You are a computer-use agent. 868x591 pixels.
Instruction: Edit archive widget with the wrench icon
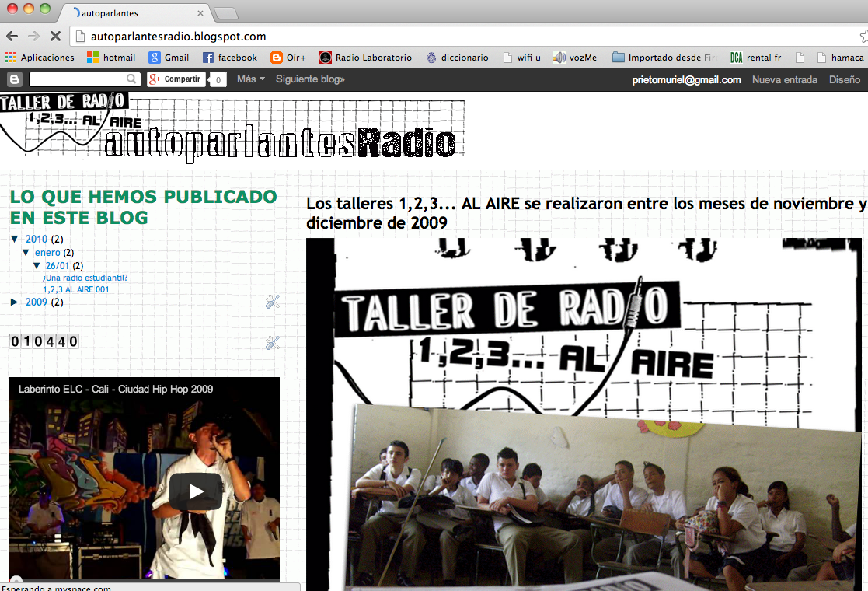pyautogui.click(x=272, y=301)
